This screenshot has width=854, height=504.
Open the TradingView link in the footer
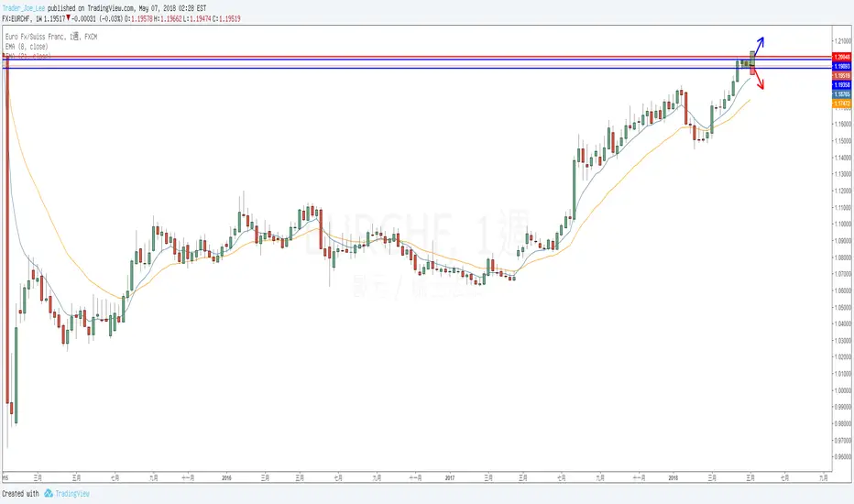point(72,494)
